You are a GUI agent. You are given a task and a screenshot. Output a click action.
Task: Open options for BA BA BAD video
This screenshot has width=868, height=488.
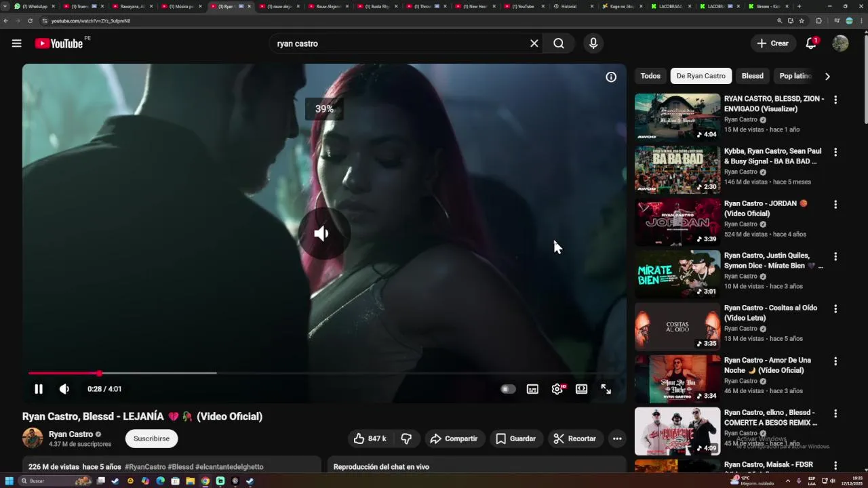(835, 152)
